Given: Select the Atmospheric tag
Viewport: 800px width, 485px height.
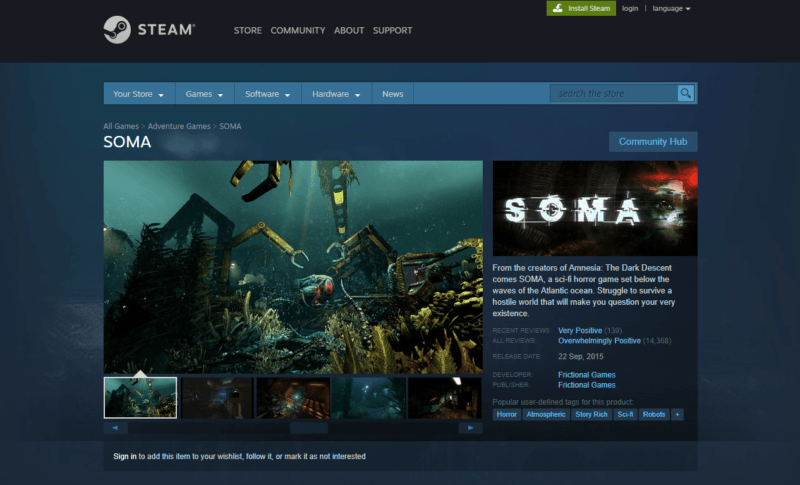Looking at the screenshot, I should [545, 415].
